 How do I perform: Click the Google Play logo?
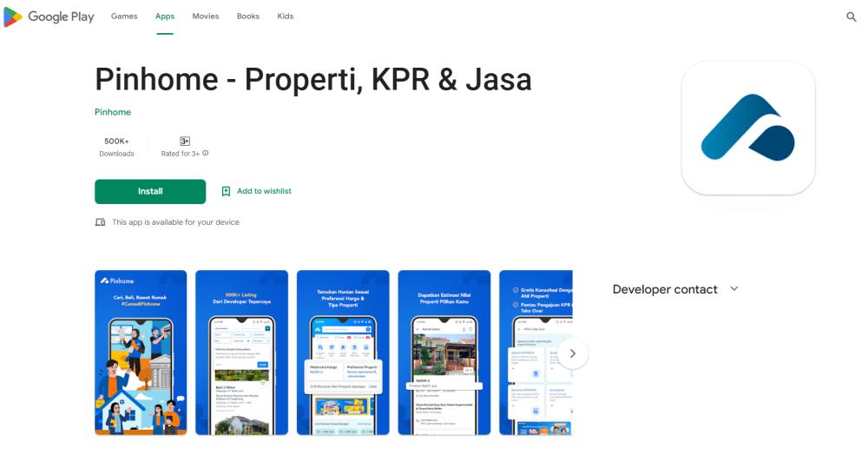[49, 16]
